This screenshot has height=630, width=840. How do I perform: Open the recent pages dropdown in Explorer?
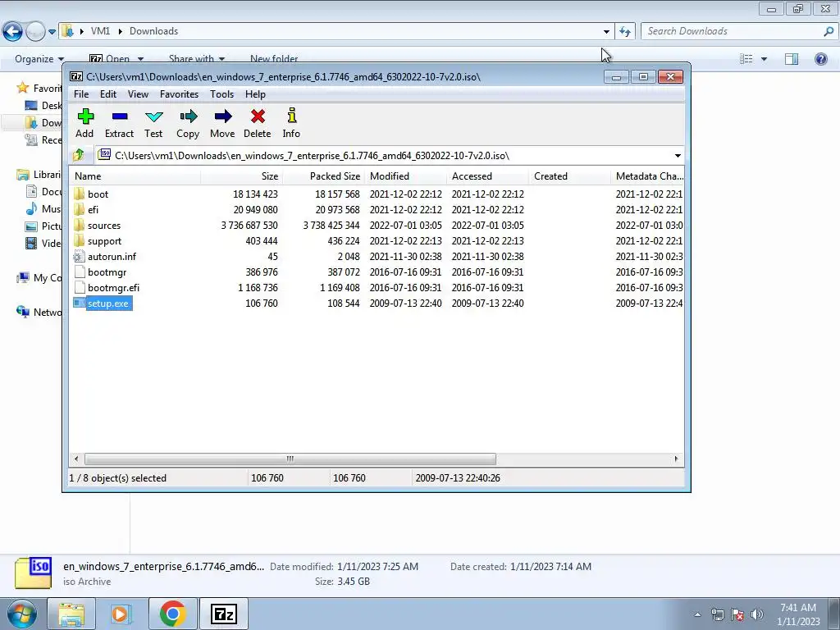tap(52, 32)
